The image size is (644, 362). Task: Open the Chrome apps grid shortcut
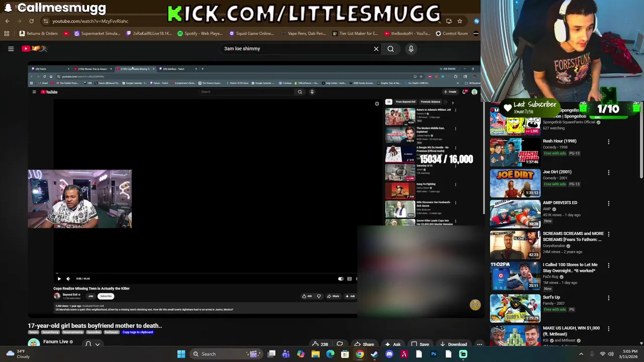click(7, 34)
